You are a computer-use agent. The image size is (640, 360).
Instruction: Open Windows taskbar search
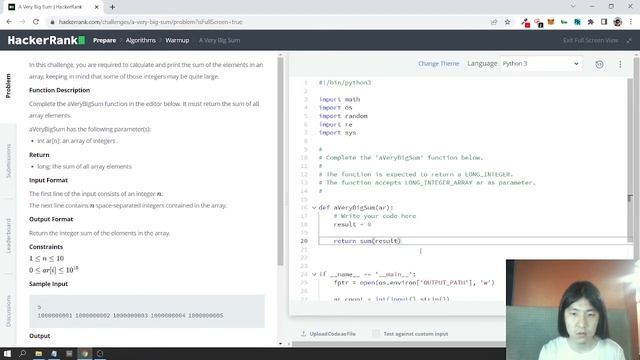tap(23, 353)
